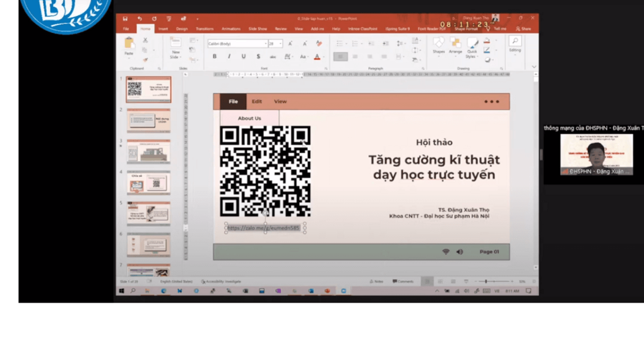Image resolution: width=644 pixels, height=357 pixels.
Task: Open the Insert ribbon tab
Action: coord(163,29)
